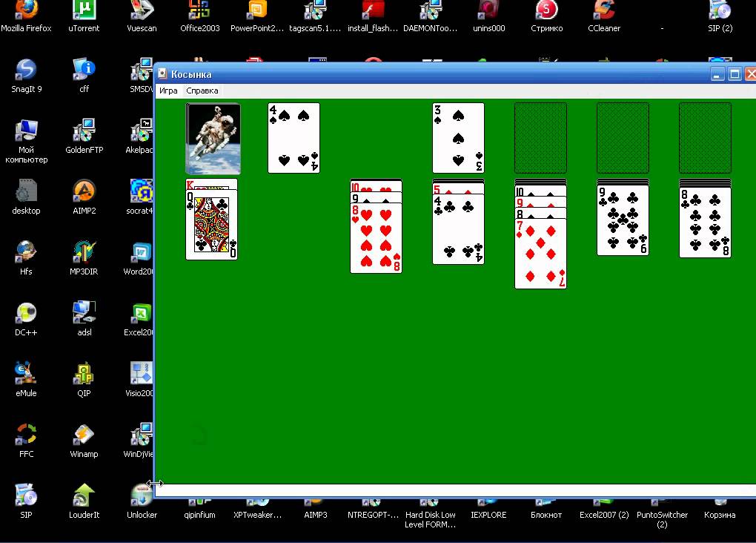Click the 3 of spades foundation card
Viewport: 756px width, 543px height.
pyautogui.click(x=458, y=139)
